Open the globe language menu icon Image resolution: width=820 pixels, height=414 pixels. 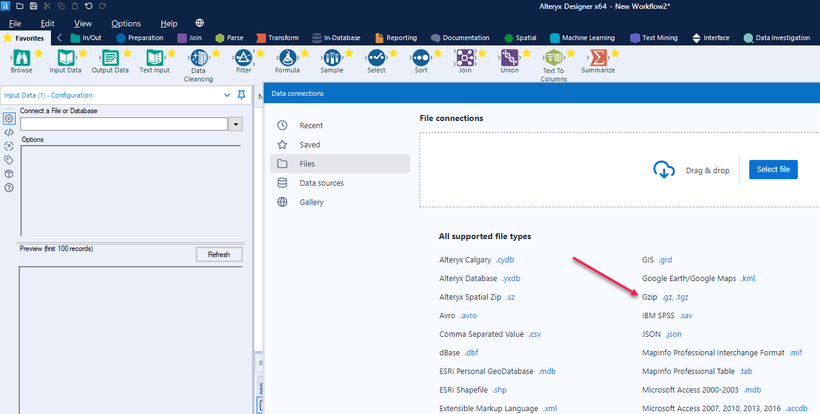(x=199, y=23)
